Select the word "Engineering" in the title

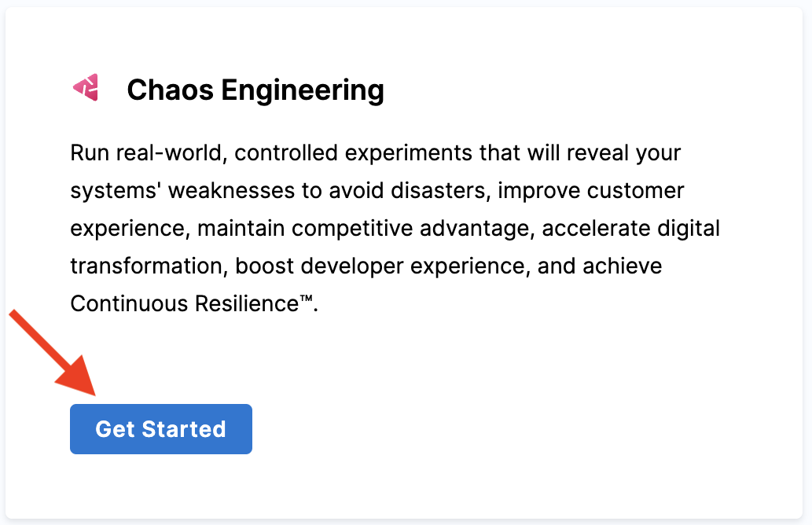pos(303,90)
